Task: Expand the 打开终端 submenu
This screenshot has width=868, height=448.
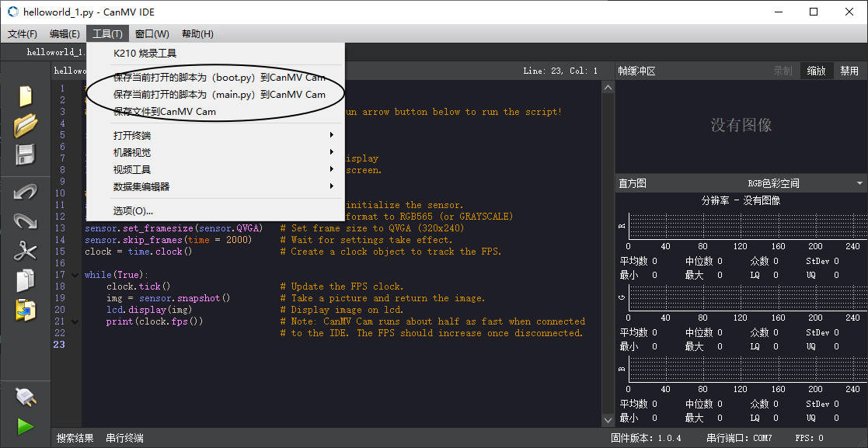Action: [216, 136]
